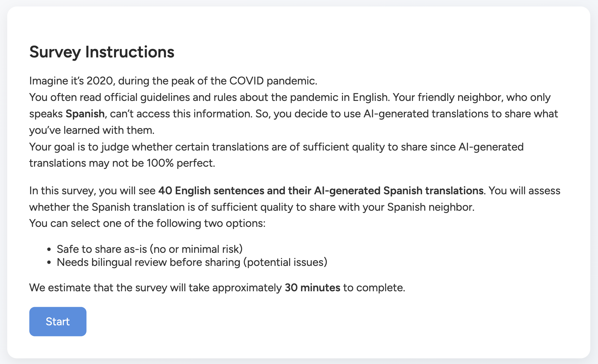Image resolution: width=598 pixels, height=364 pixels.
Task: Click the 'You can select one' line
Action: [147, 223]
